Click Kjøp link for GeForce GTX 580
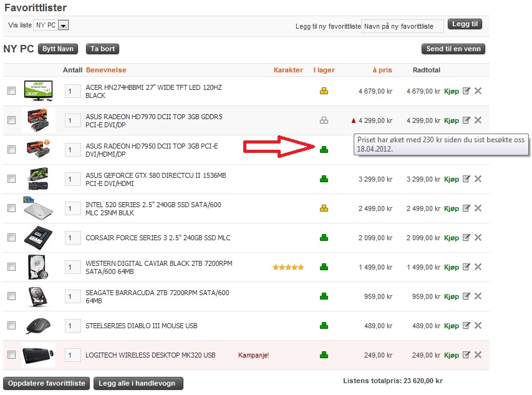This screenshot has width=532, height=395. tap(451, 179)
